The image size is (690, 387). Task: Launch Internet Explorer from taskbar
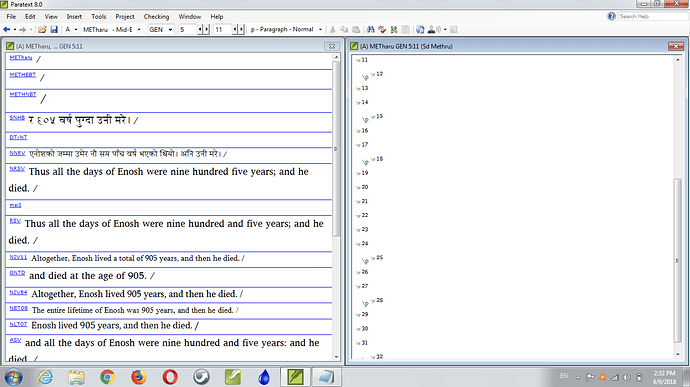[45, 377]
